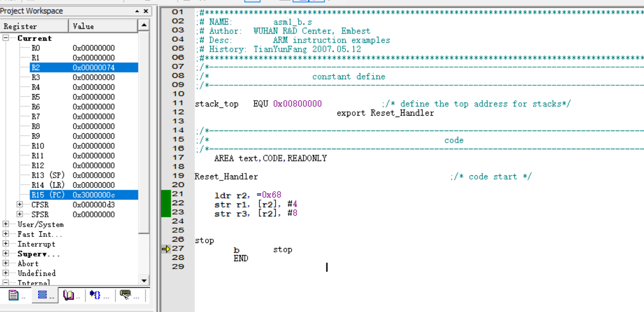Screen dimensions: 644x312
Task: Click the yellow arrow marker at line 27
Action: [x=166, y=249]
